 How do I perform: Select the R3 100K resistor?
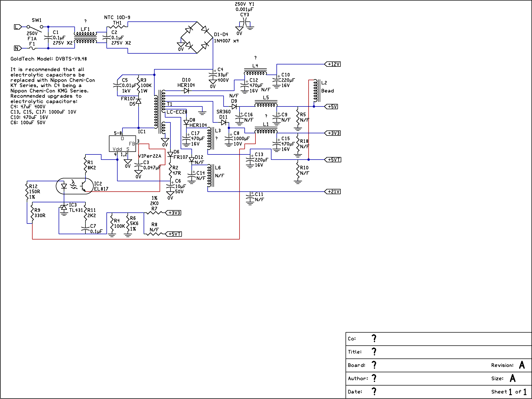138,85
